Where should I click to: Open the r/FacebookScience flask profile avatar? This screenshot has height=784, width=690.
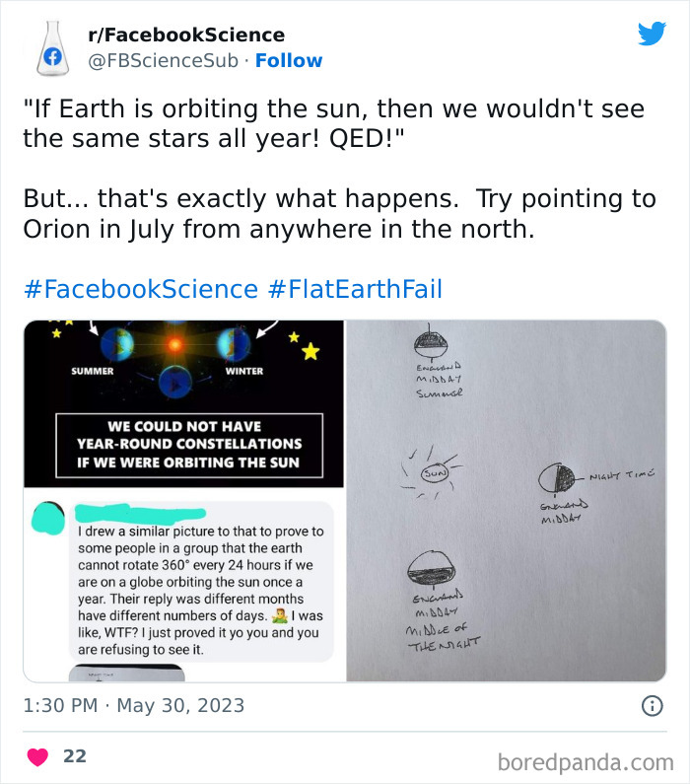pyautogui.click(x=52, y=48)
